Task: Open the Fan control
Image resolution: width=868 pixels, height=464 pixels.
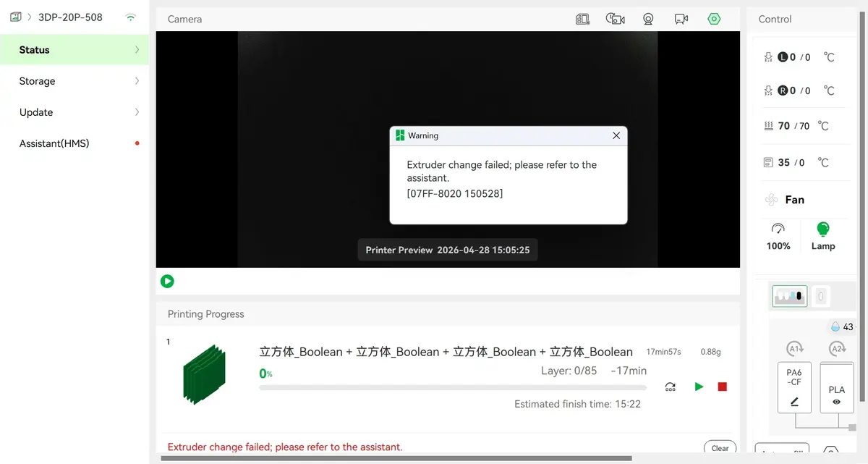Action: 785,200
